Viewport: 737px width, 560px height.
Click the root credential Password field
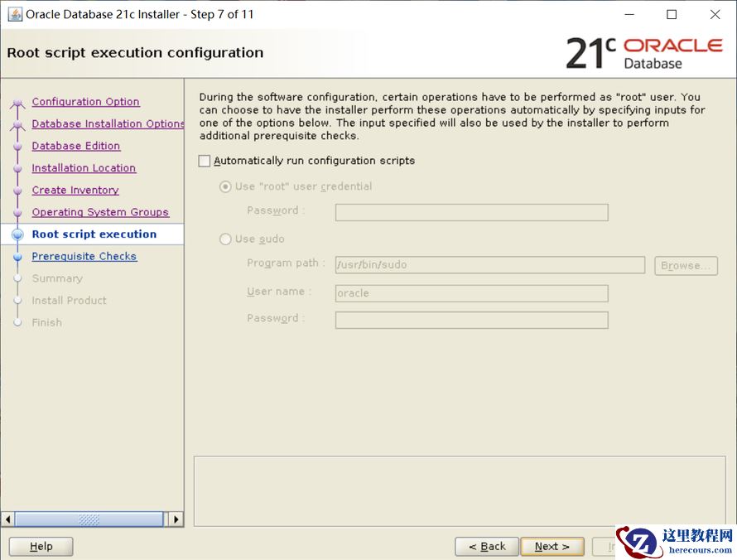(x=471, y=213)
